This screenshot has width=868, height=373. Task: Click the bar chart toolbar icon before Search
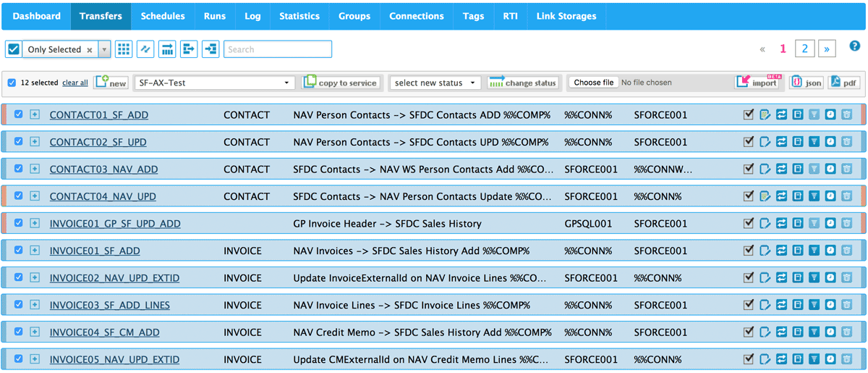167,49
